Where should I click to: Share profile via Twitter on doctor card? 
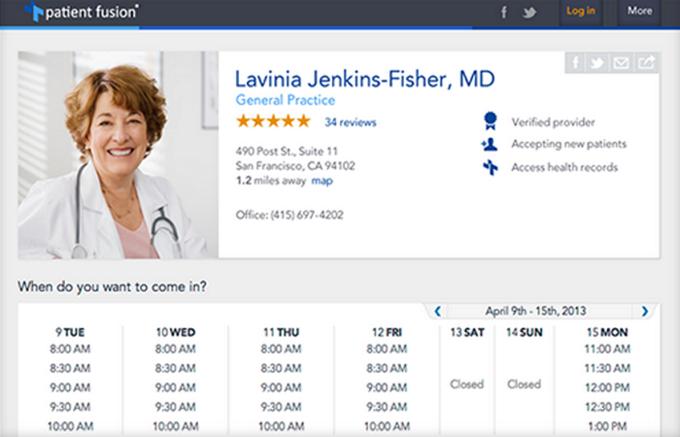(x=597, y=63)
